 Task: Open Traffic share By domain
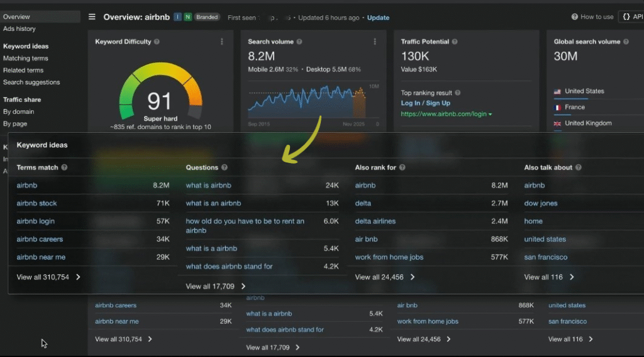tap(18, 112)
